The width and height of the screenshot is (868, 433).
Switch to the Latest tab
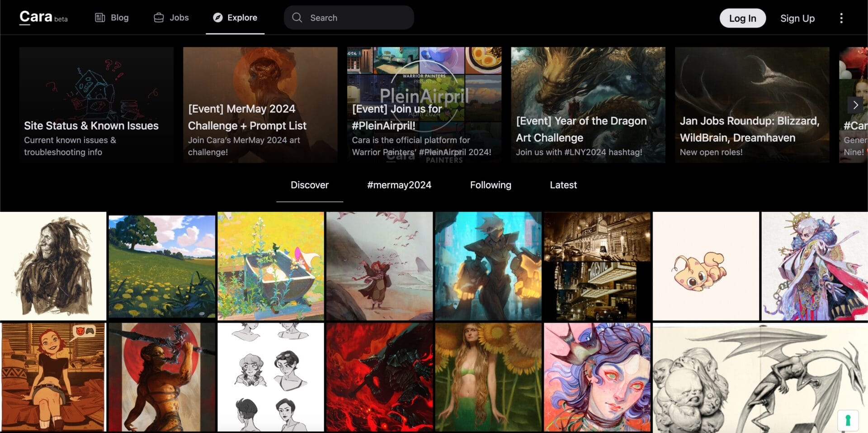coord(563,185)
